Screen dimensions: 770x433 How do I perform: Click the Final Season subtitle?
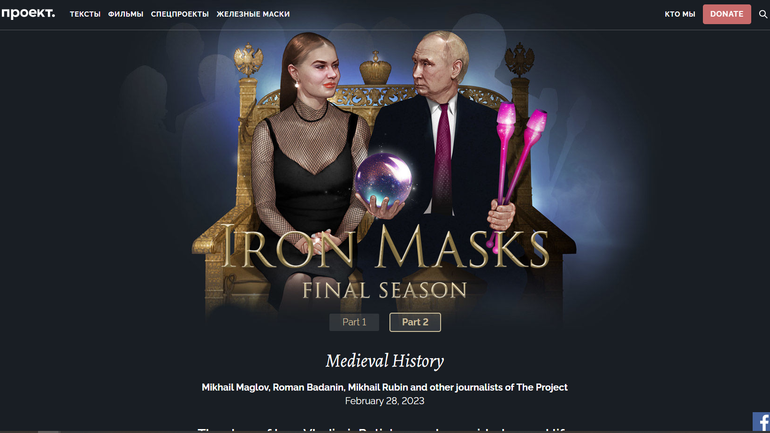tap(385, 290)
